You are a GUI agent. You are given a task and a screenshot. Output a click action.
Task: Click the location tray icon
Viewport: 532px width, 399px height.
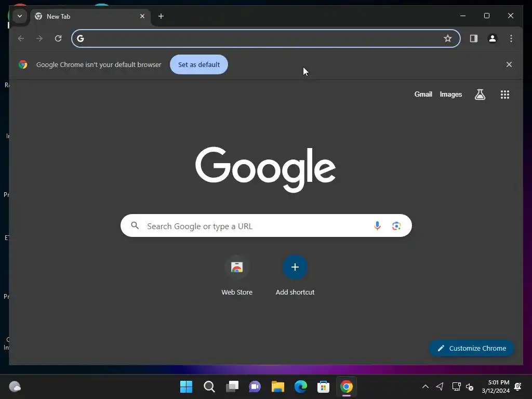[440, 387]
